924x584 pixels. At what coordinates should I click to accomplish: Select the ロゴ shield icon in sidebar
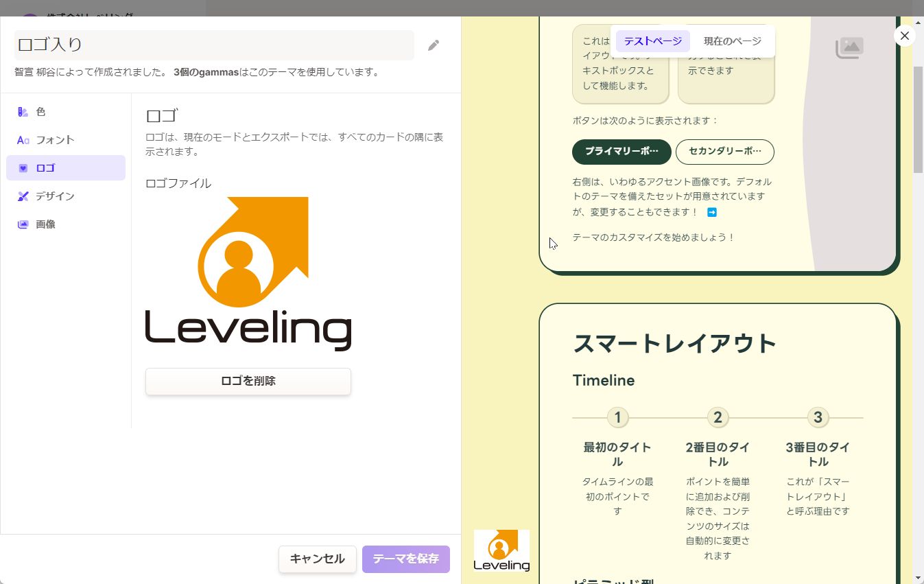[23, 167]
